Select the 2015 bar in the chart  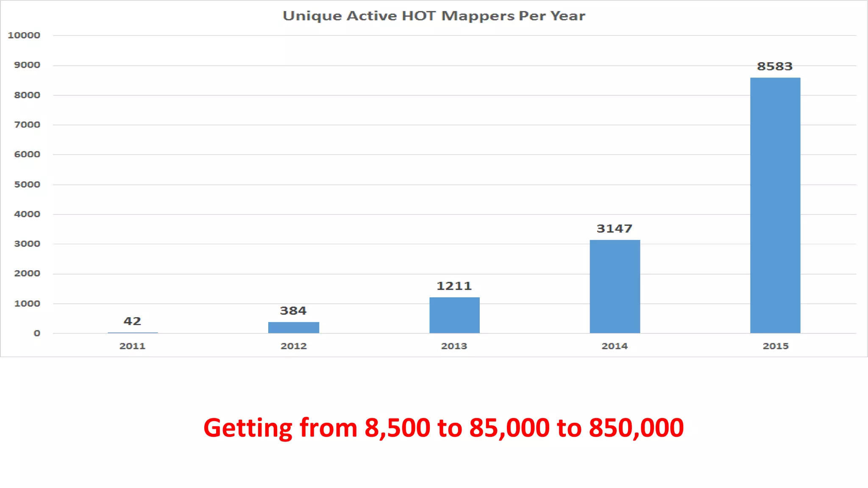pyautogui.click(x=775, y=205)
